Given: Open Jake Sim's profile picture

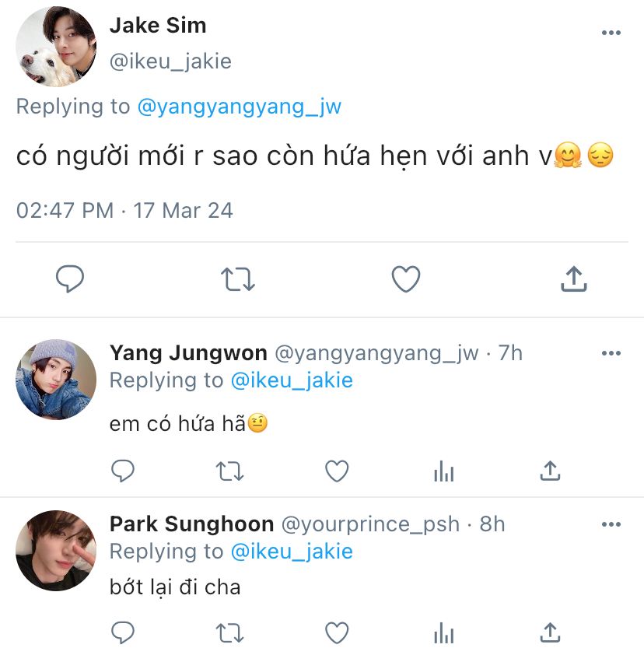Looking at the screenshot, I should (x=56, y=50).
